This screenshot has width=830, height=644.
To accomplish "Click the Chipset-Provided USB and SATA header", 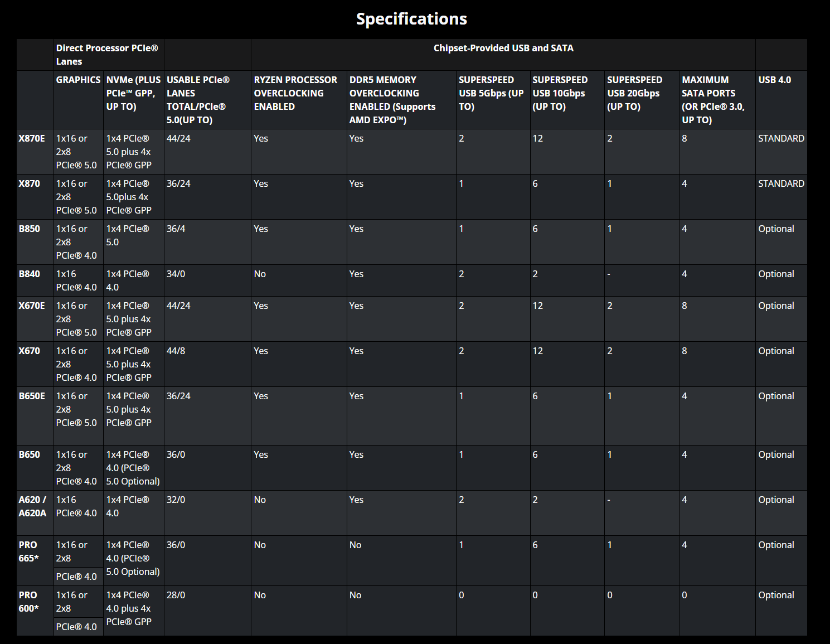I will pos(503,48).
